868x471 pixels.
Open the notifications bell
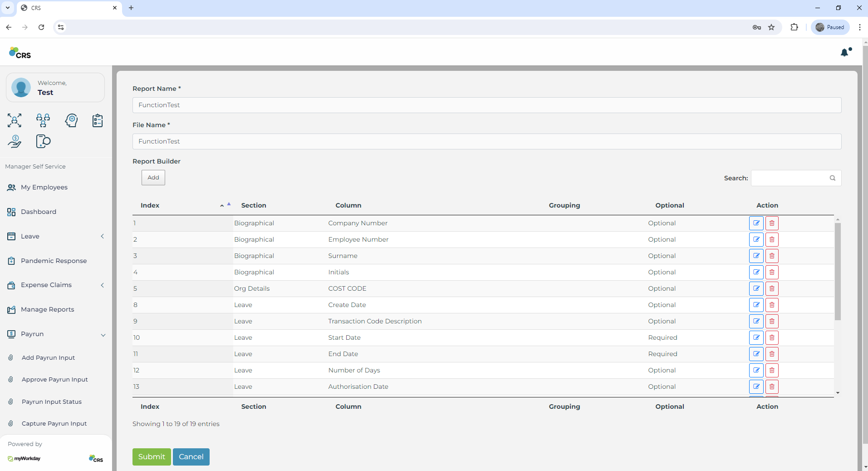click(845, 52)
